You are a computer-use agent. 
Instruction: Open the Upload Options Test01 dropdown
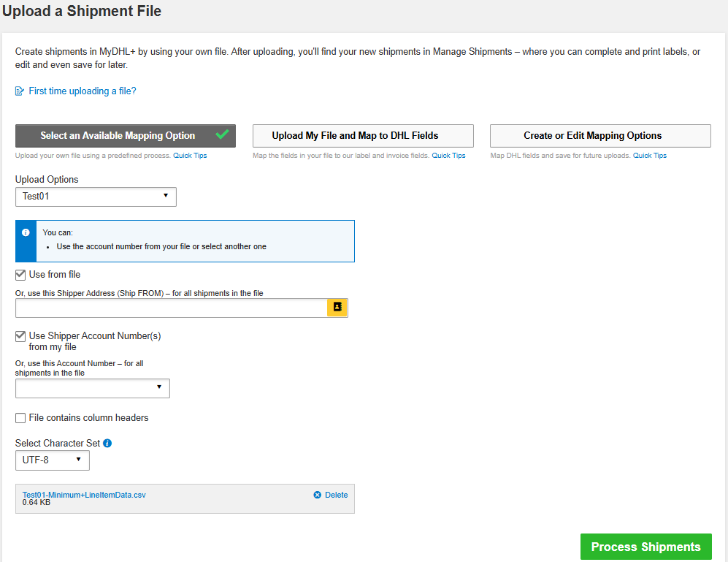coord(96,197)
